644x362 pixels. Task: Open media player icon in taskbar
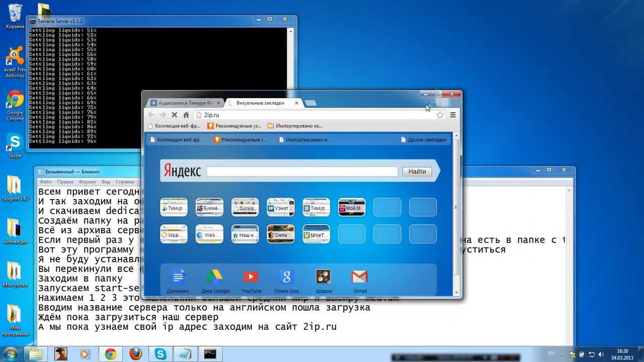(x=85, y=354)
